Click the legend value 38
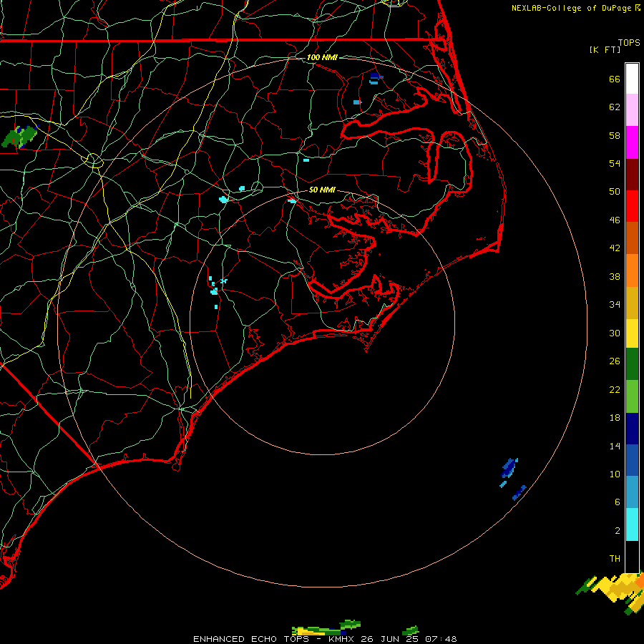Screen dimensions: 644x644 [615, 277]
